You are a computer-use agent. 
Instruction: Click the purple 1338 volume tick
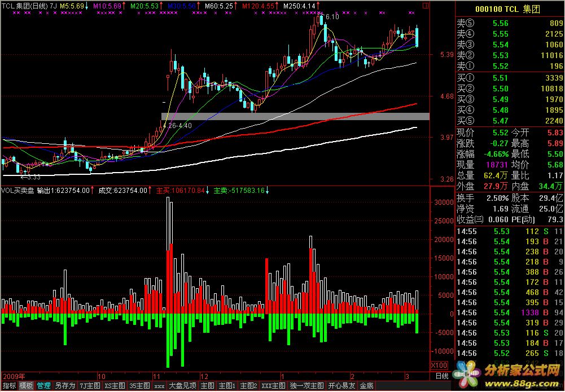[529, 313]
